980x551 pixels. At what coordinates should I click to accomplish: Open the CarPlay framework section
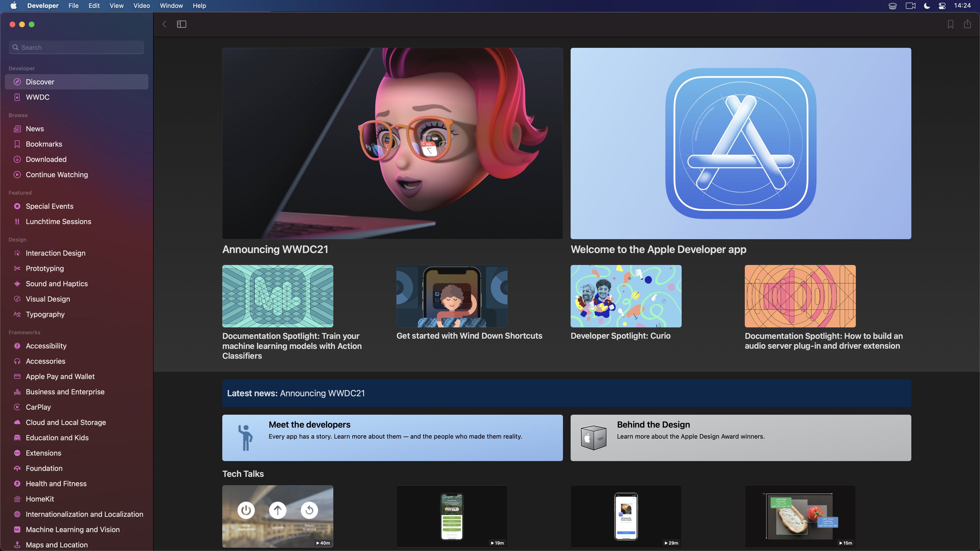[38, 407]
